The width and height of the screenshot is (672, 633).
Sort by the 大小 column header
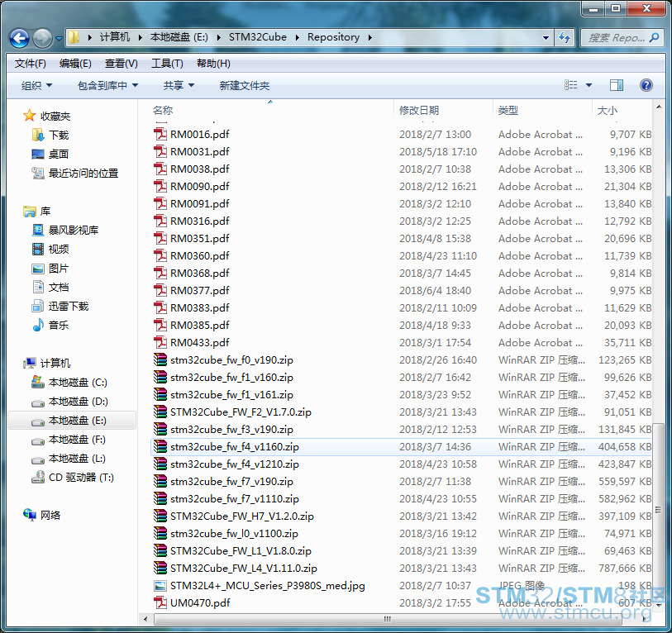tap(607, 111)
